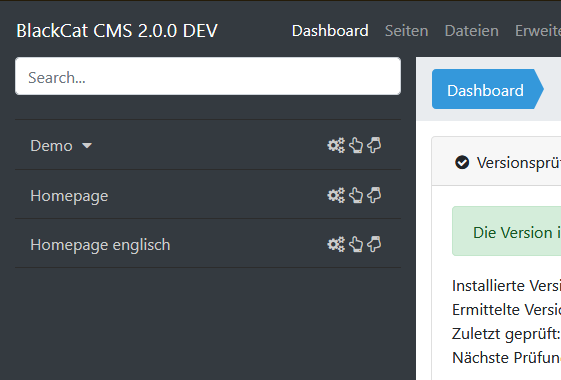Image resolution: width=561 pixels, height=380 pixels.
Task: Click the 'Ermittelte Version' line
Action: (x=506, y=310)
